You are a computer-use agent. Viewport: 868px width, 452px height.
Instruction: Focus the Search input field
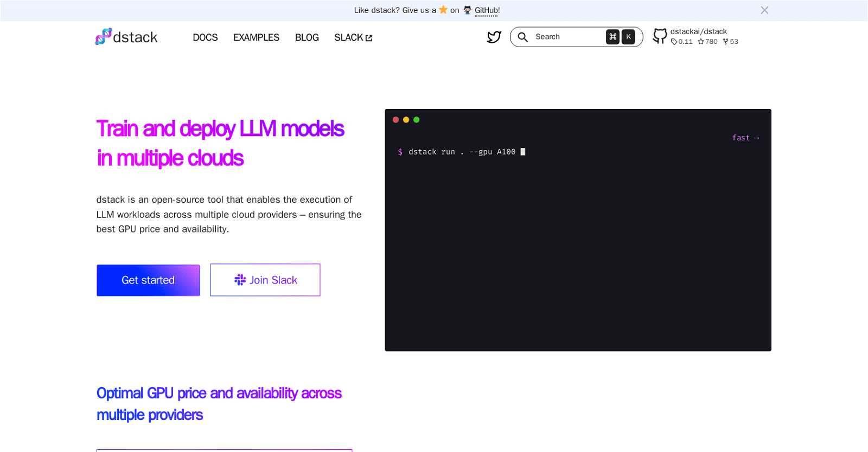click(x=567, y=37)
